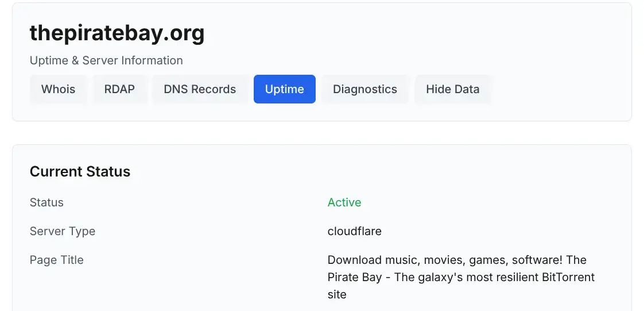The width and height of the screenshot is (644, 311).
Task: Click the Current Status section heading
Action: click(80, 171)
